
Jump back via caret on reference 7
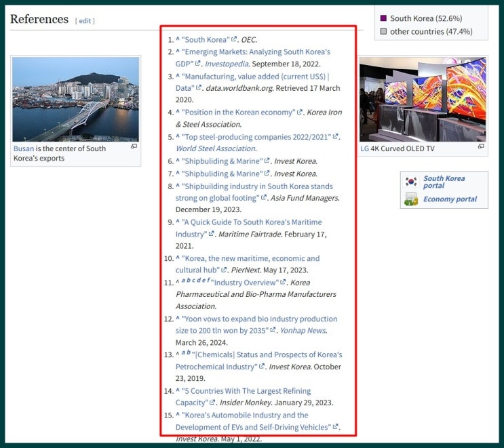click(x=178, y=173)
